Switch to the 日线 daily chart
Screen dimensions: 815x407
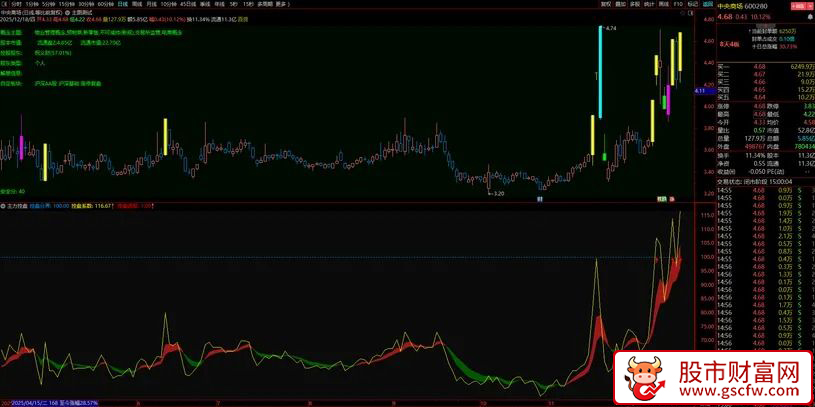[123, 4]
